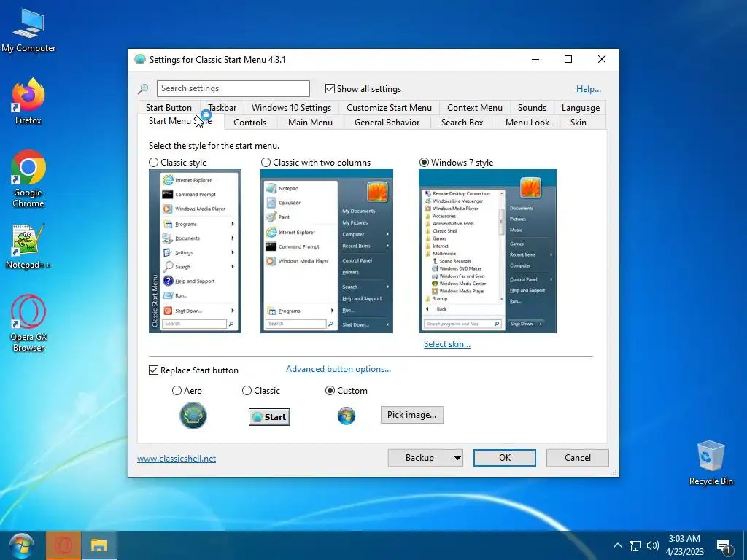Screen dimensions: 747x560
Task: Open the Context Menu tab
Action: click(x=474, y=108)
